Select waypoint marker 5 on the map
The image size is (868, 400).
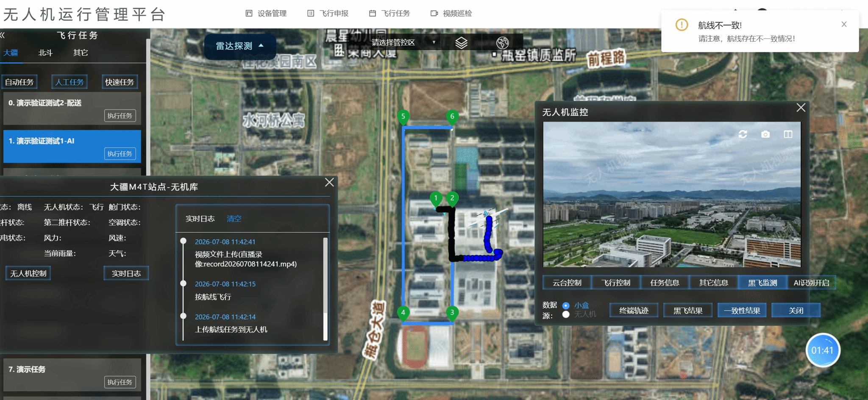(403, 117)
